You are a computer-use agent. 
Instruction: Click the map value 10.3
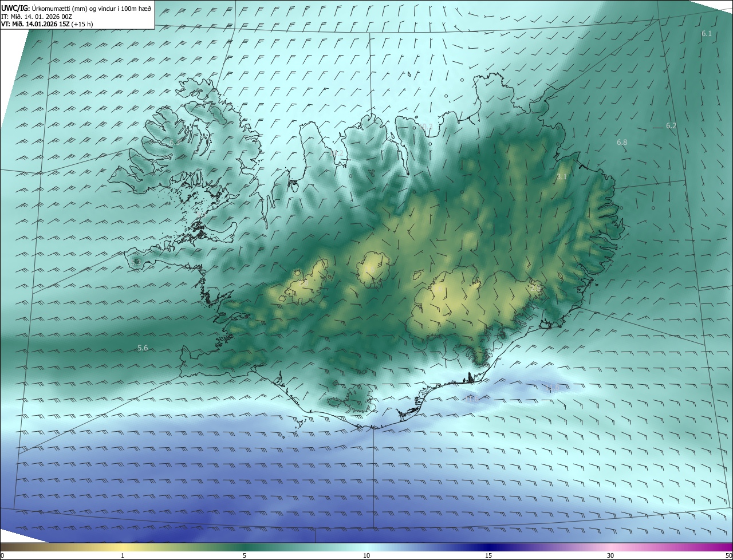[426, 126]
